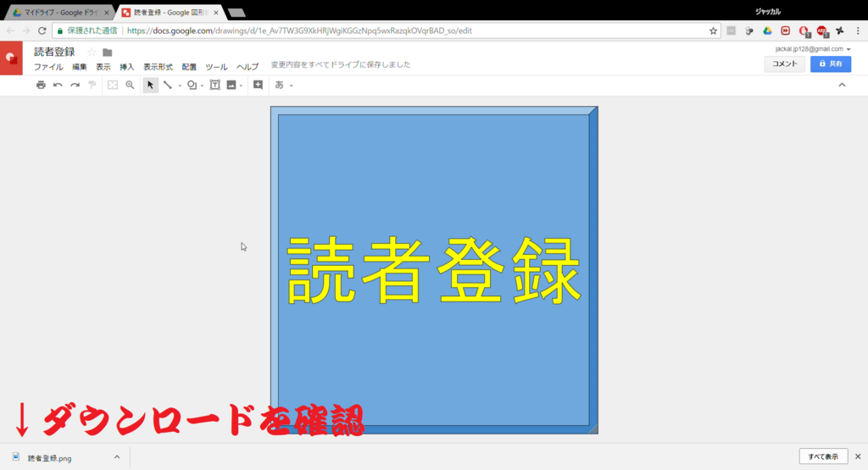The width and height of the screenshot is (868, 470).
Task: Collapse the menus with chevron arrow
Action: (x=842, y=86)
